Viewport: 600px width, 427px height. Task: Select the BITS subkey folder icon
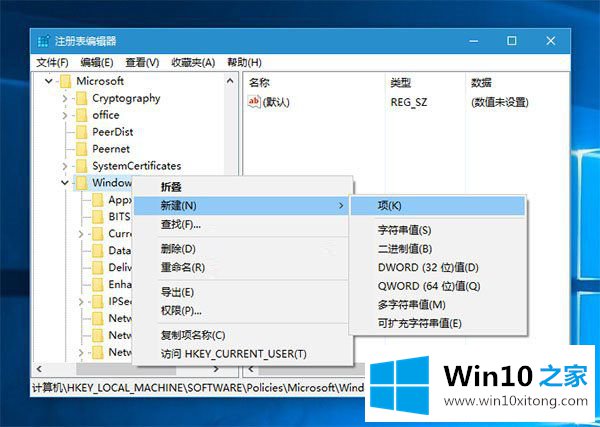[x=98, y=217]
